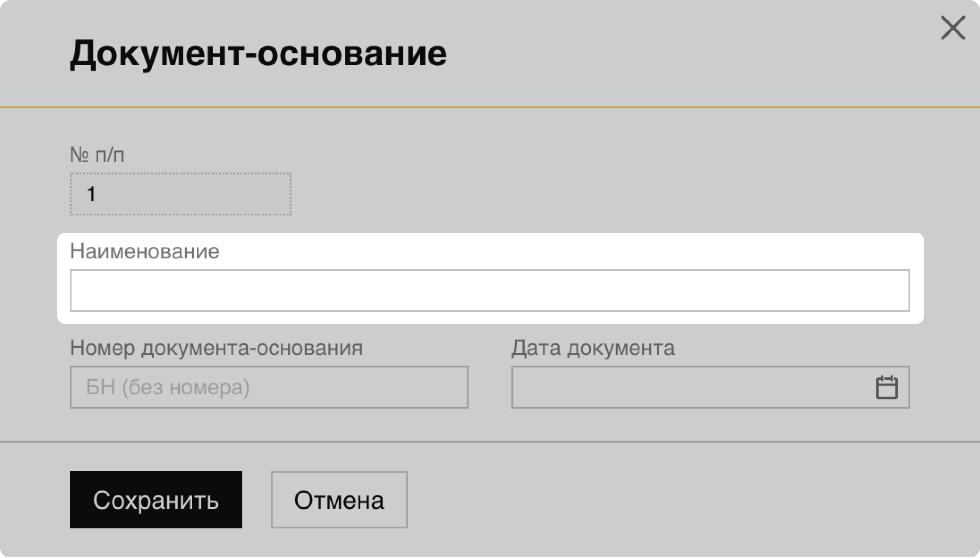The width and height of the screenshot is (980, 558).
Task: Click the Сохранить button
Action: (156, 499)
